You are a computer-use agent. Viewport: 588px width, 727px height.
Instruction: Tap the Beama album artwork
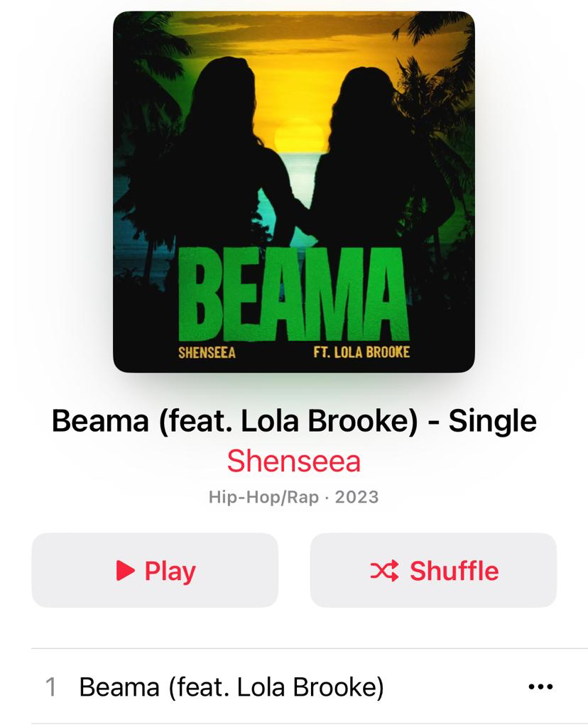tap(294, 192)
